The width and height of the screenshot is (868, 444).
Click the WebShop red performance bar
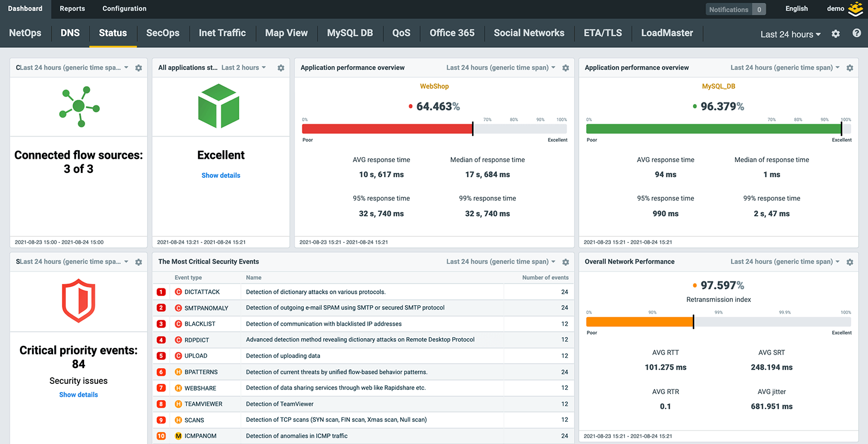click(387, 129)
